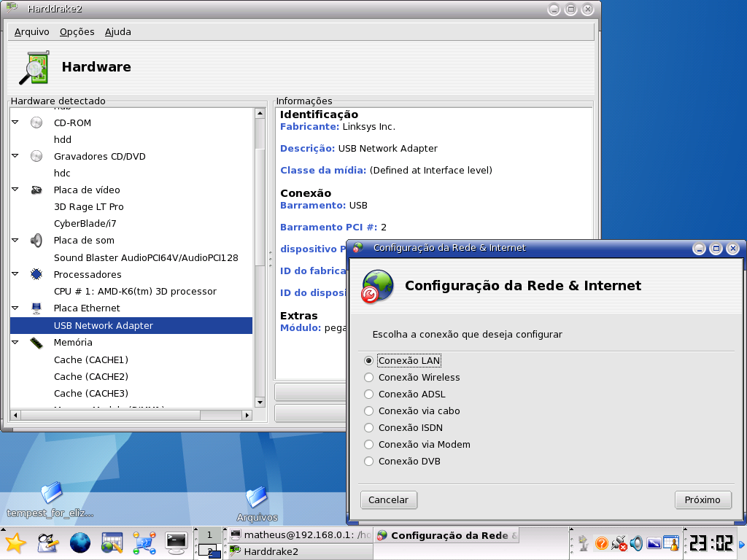Screen dimensions: 747x560
Task: Click the Placa de som speaker icon
Action: coord(36,241)
